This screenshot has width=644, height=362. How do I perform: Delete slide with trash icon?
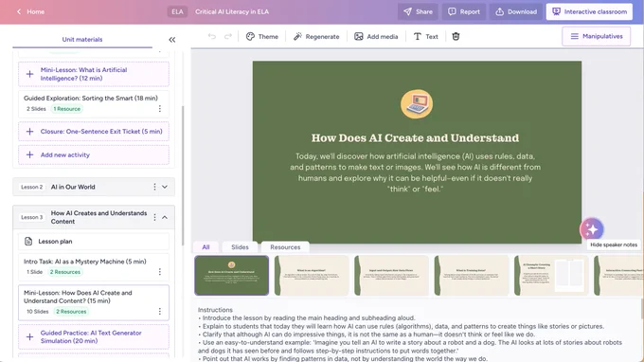click(x=456, y=37)
